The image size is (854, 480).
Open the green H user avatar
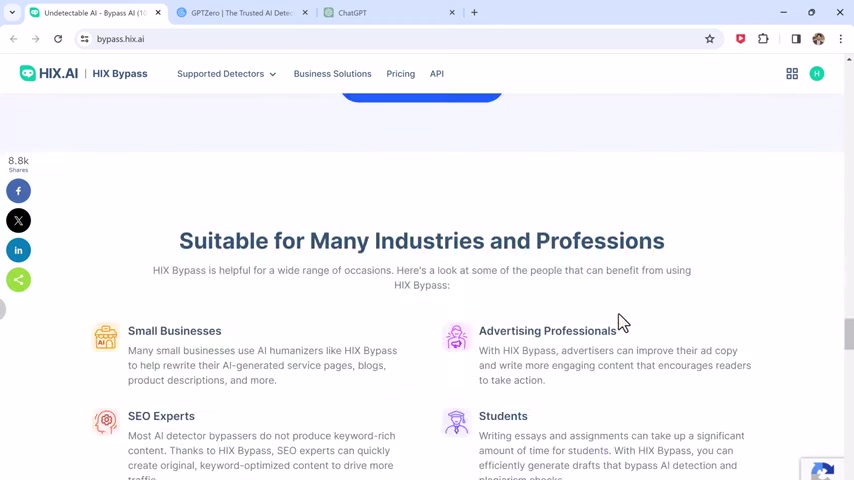tap(816, 74)
